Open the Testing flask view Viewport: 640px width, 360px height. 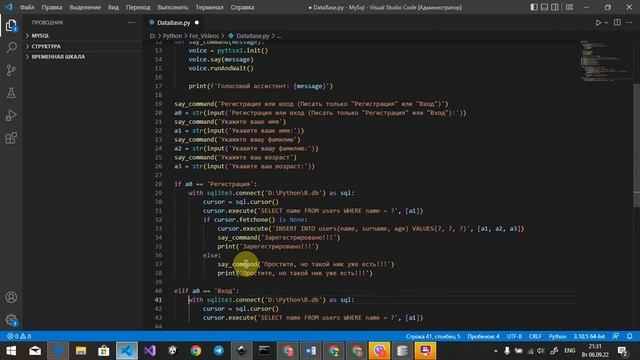(11, 93)
